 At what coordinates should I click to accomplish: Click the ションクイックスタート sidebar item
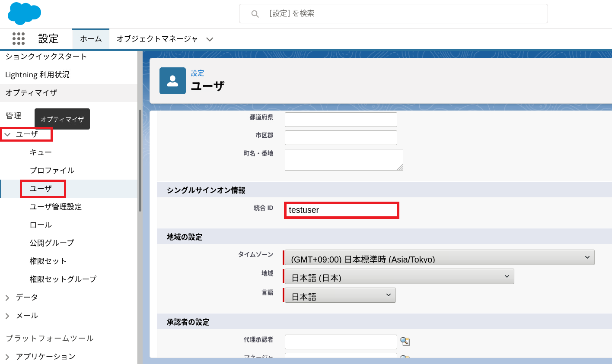46,57
